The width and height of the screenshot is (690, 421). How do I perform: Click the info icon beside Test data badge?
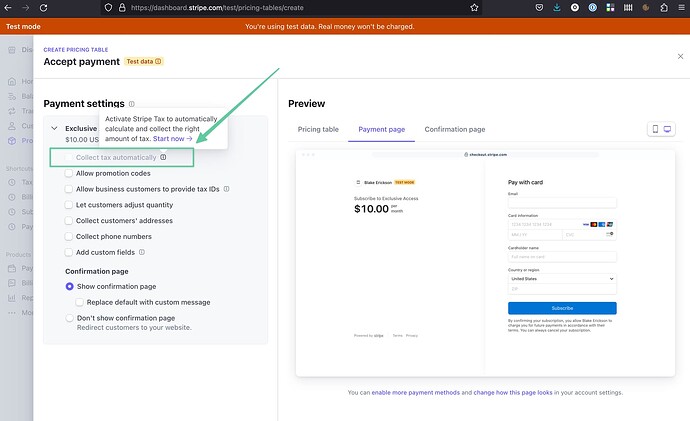[x=158, y=61]
